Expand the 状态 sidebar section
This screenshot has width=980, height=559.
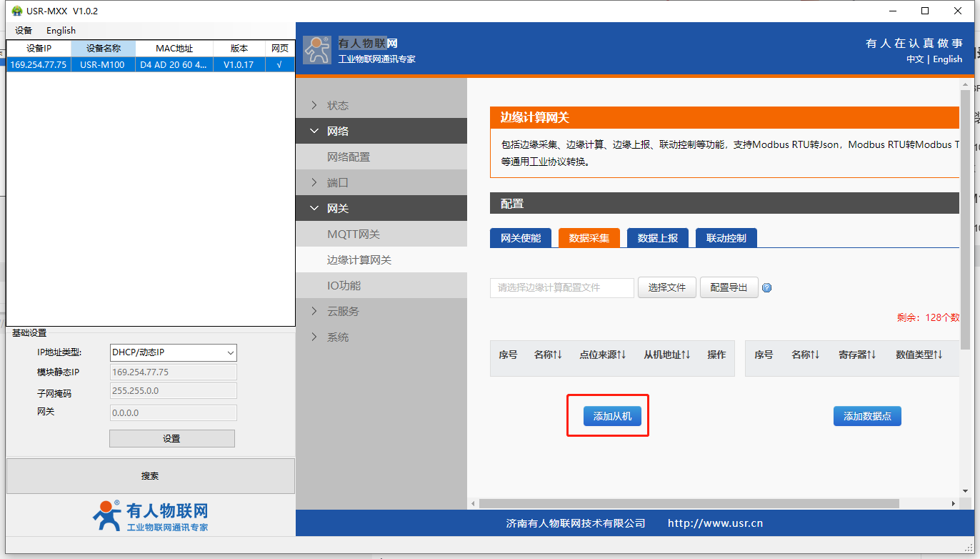[x=381, y=106]
